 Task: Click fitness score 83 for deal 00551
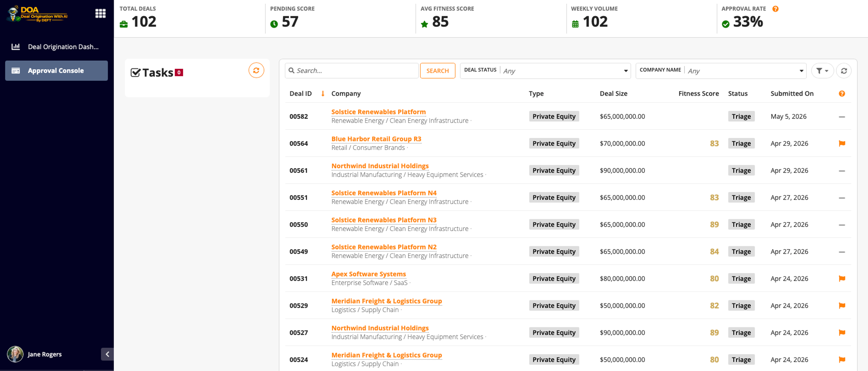tap(714, 198)
